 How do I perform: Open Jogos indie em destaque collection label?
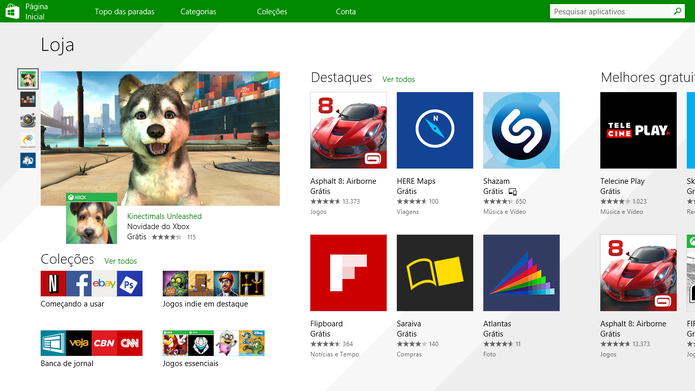coord(205,304)
